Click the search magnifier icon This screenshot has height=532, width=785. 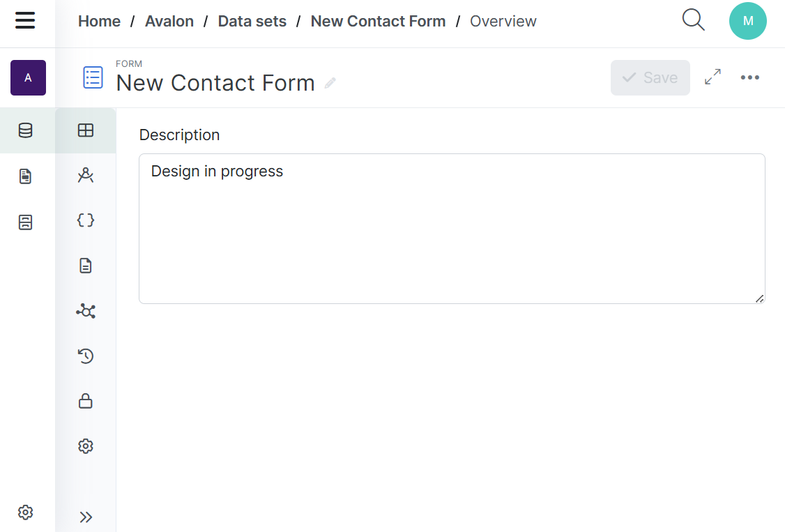pos(693,20)
